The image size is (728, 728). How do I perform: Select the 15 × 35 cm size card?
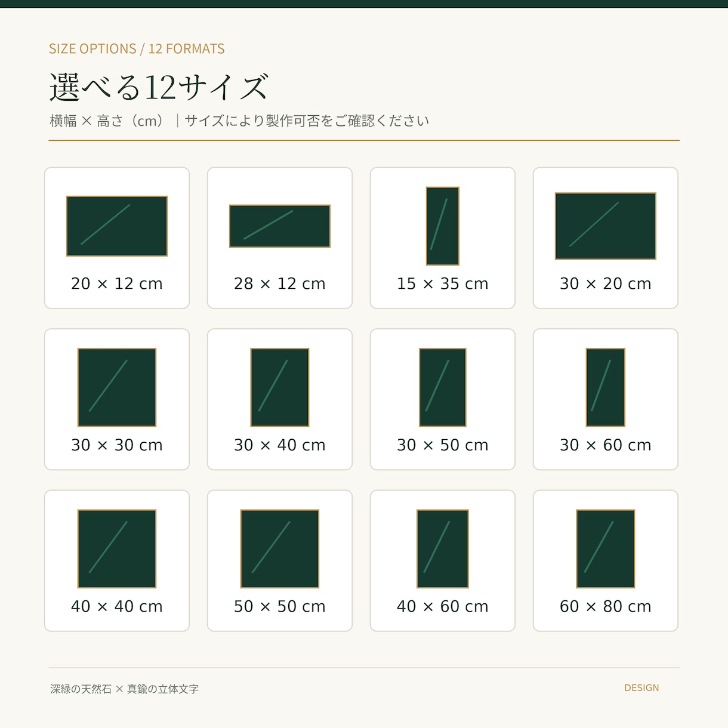pyautogui.click(x=443, y=238)
